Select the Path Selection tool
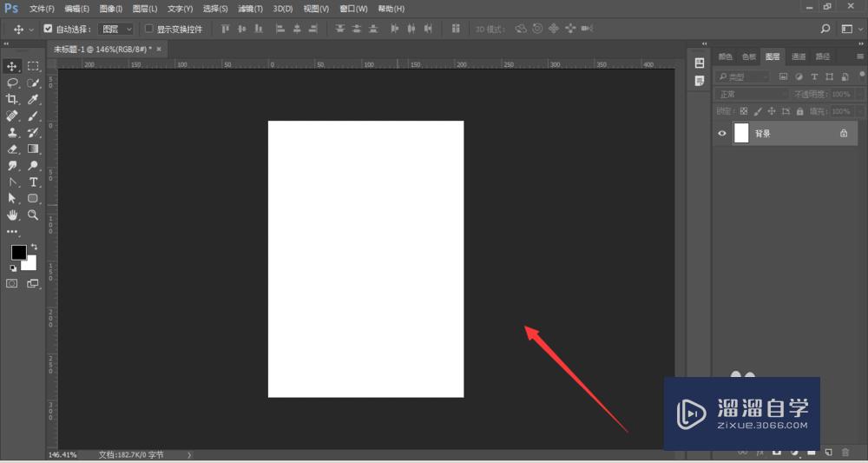868x463 pixels. pos(11,198)
